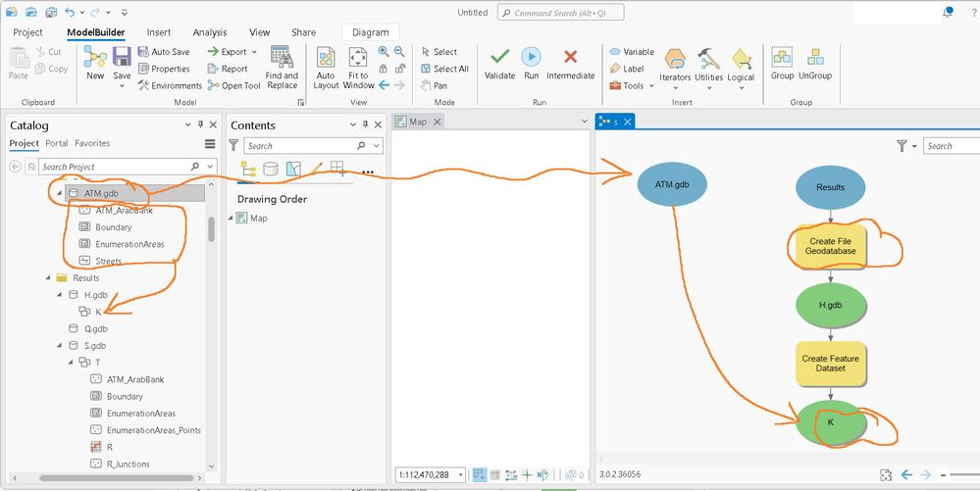Open the Iterators dropdown
Viewport: 980px width, 491px height.
point(675,69)
